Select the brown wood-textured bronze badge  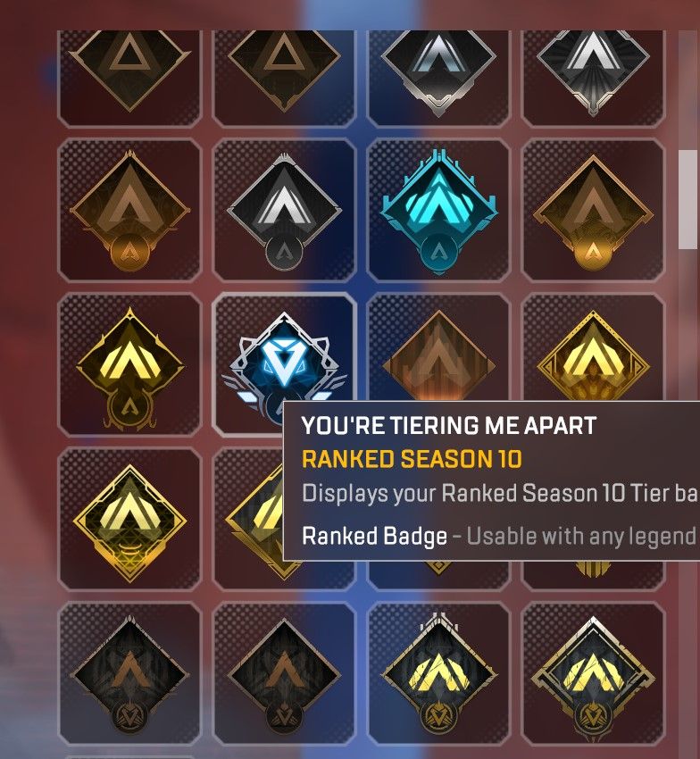point(438,348)
